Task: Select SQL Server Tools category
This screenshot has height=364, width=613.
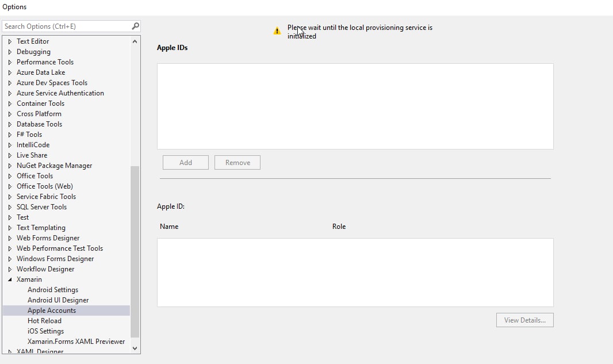Action: [41, 207]
